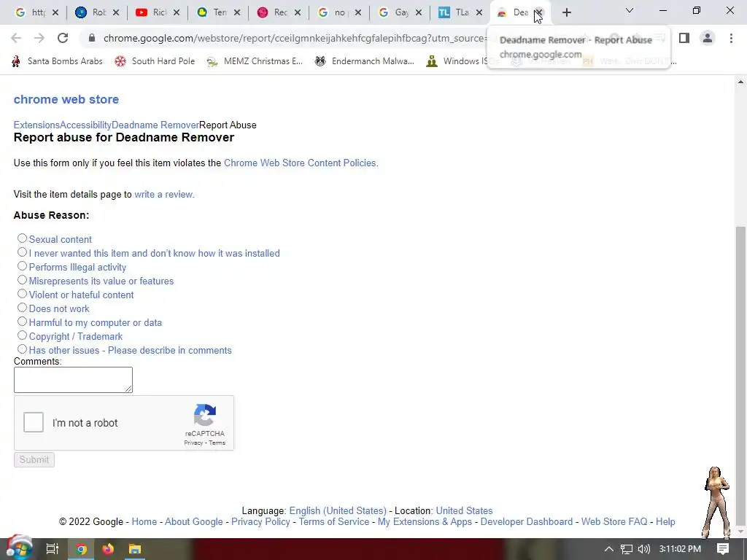747x560 pixels.
Task: Show hidden system tray icons
Action: 609,549
